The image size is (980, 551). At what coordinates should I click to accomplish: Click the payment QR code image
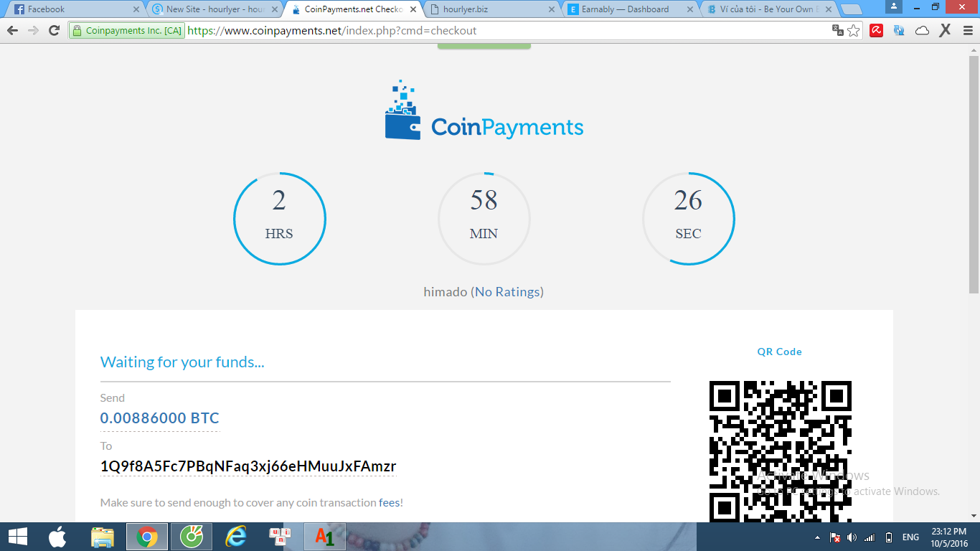click(781, 451)
